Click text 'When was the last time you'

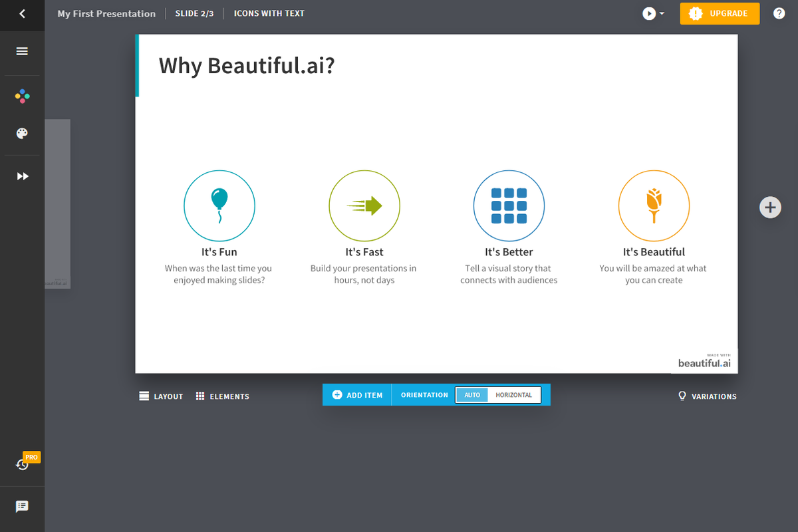(x=219, y=269)
